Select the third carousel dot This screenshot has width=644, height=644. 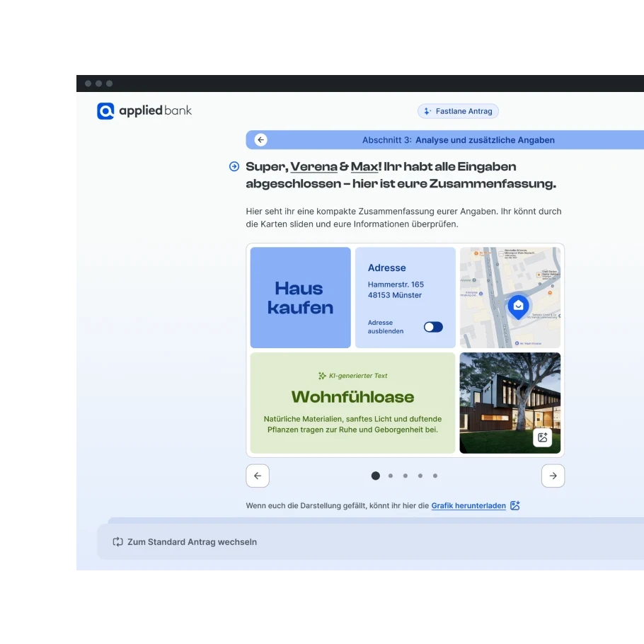coord(406,476)
